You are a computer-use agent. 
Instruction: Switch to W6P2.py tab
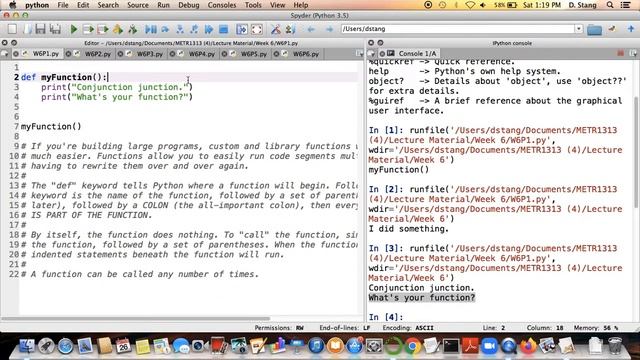(98, 54)
